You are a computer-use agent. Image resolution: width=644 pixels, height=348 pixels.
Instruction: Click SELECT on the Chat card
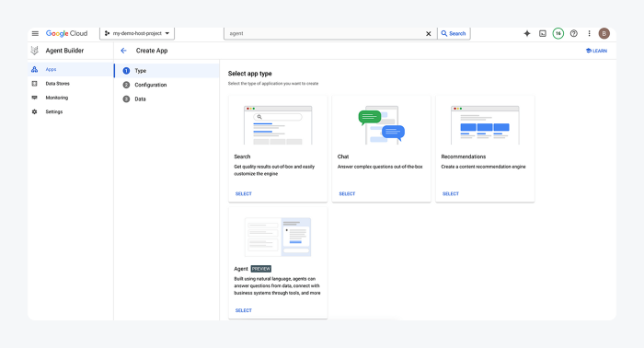[x=347, y=194]
